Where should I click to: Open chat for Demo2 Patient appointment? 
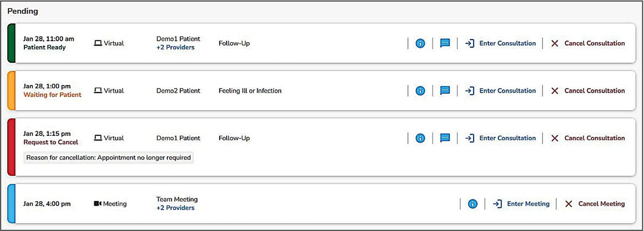click(445, 91)
